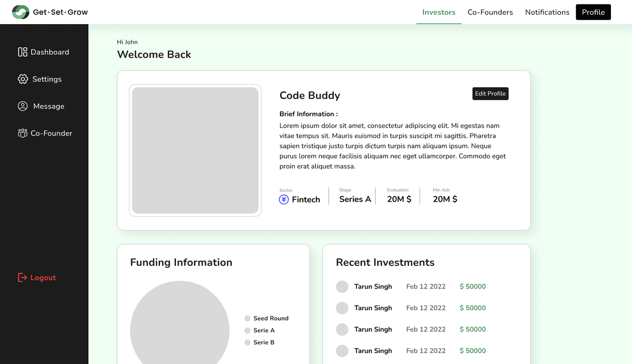632x364 pixels.
Task: Click the Edit Profile button
Action: (x=490, y=93)
